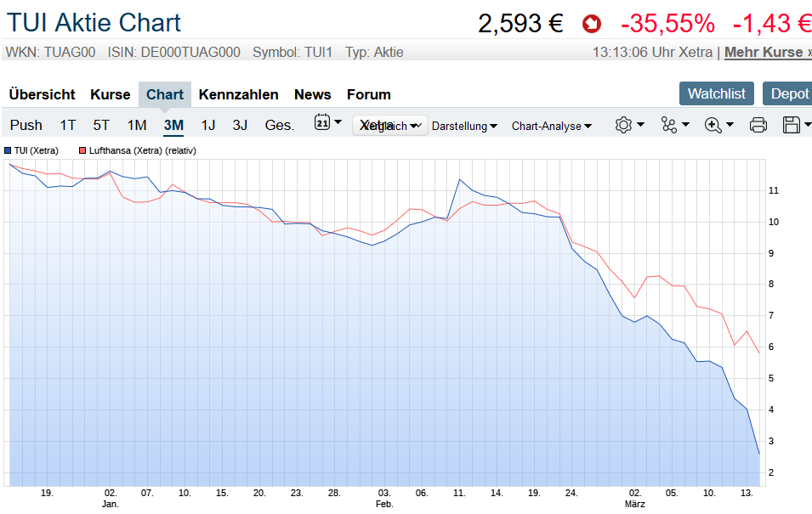Click the TUI Aktie Chart heading
Viewport: 812px width, 514px height.
pos(94,23)
